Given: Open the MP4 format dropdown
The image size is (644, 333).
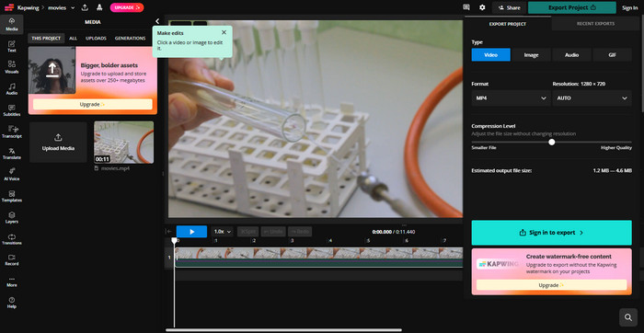Looking at the screenshot, I should [x=511, y=98].
